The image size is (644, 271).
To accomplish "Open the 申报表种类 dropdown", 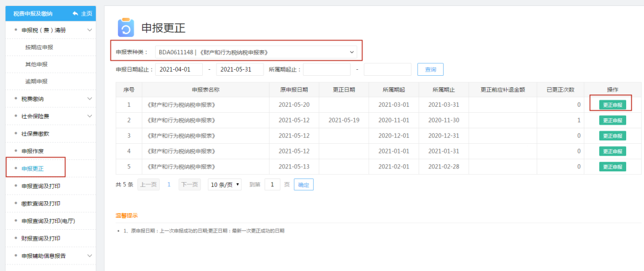I will click(256, 52).
